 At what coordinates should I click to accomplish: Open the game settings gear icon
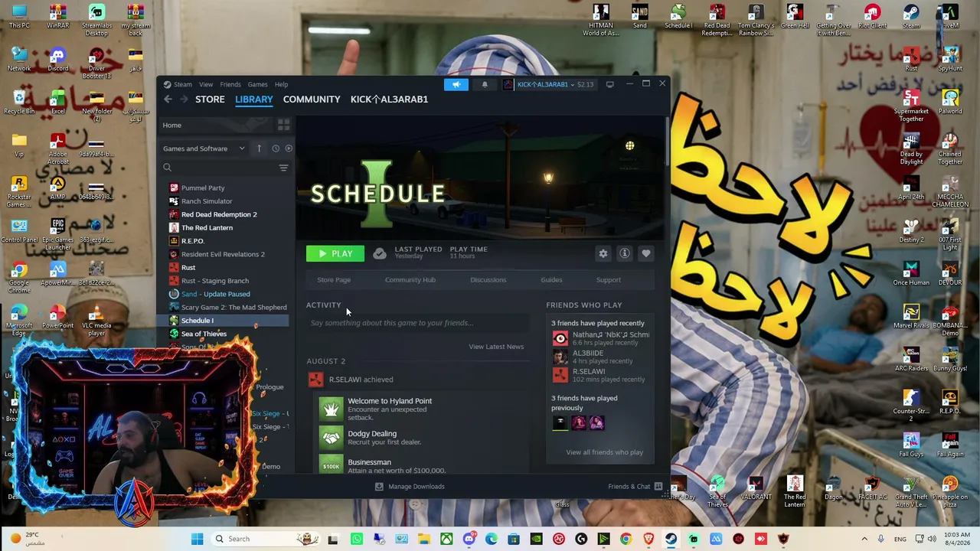click(x=603, y=253)
